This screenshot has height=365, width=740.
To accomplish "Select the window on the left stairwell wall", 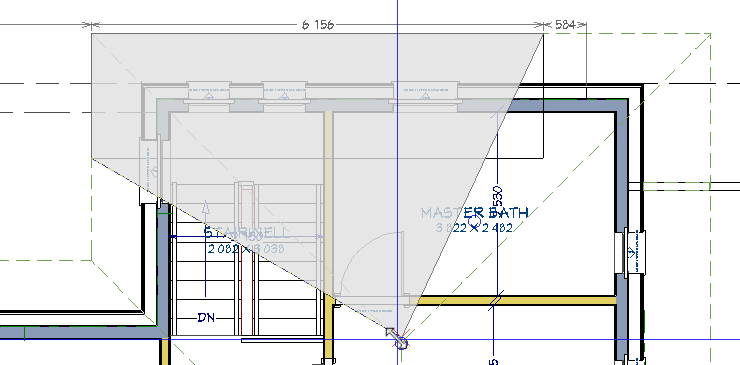I will (x=150, y=171).
